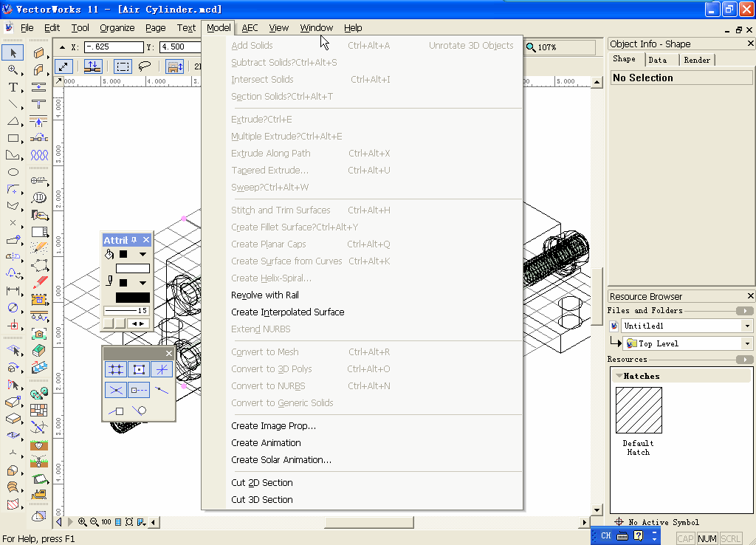
Task: Select the 3D Wall tool
Action: [x=39, y=52]
